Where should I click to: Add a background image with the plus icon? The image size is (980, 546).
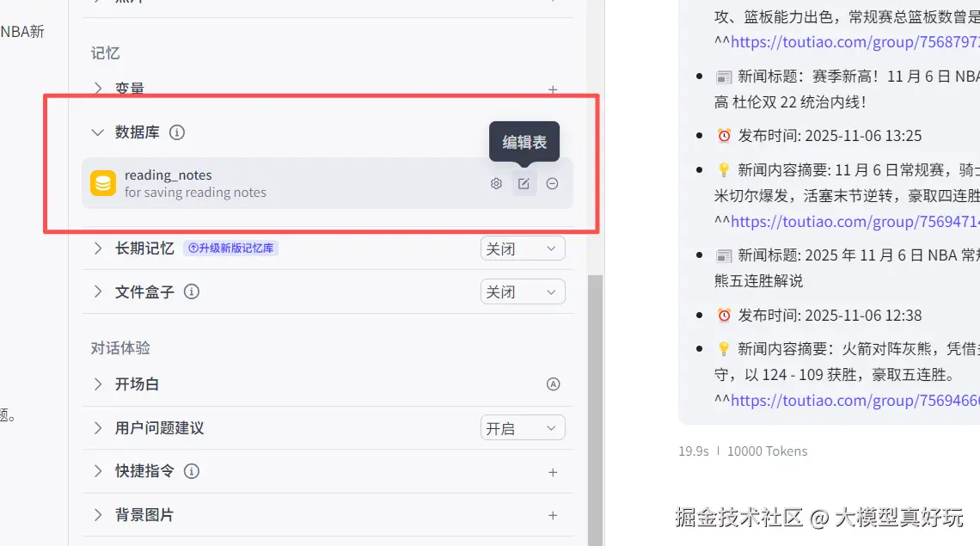tap(553, 514)
